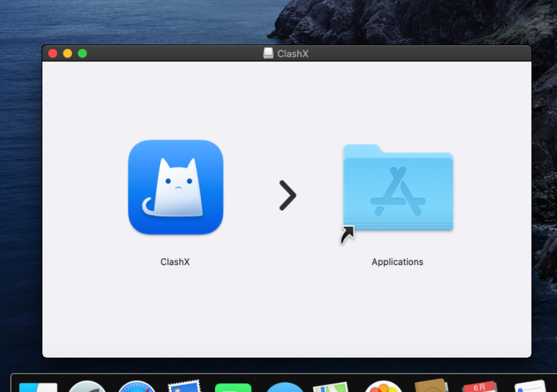Image resolution: width=557 pixels, height=392 pixels.
Task: Click the disk image icon in title bar
Action: pos(268,54)
